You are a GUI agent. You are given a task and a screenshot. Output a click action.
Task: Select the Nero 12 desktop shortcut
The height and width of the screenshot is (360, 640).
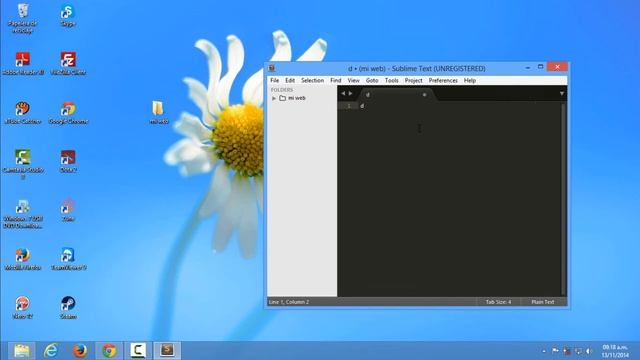(x=23, y=307)
